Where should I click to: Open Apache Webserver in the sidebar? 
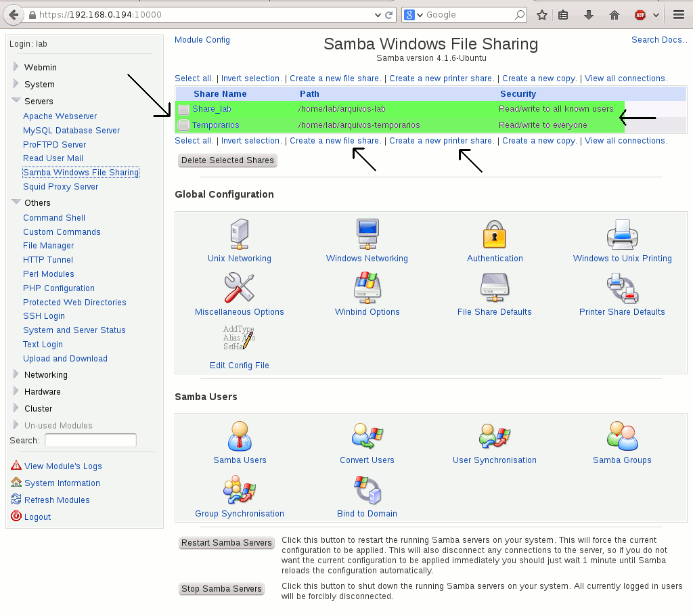(x=60, y=116)
